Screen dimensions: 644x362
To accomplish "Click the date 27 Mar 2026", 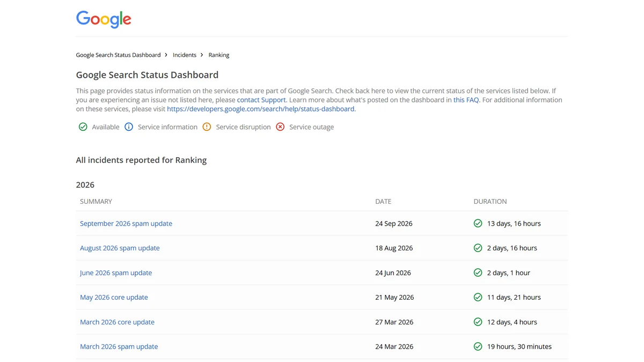I will tap(394, 322).
